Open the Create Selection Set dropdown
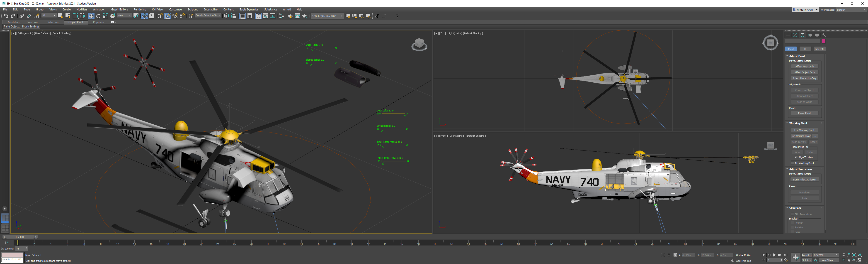 click(x=208, y=15)
